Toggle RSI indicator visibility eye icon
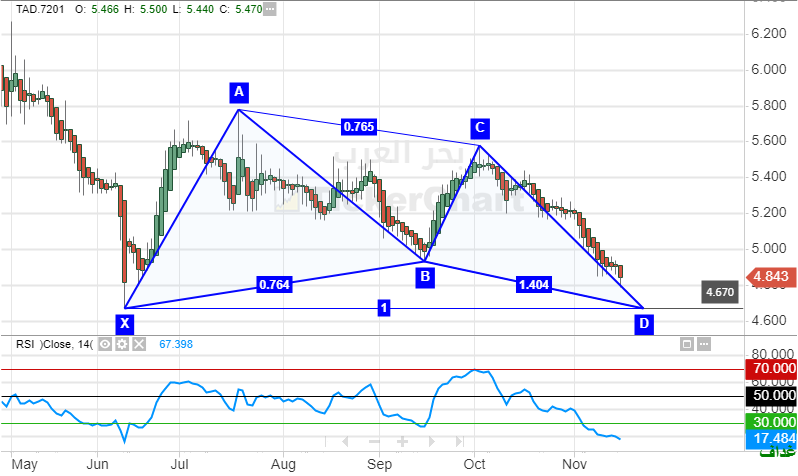 [x=106, y=344]
